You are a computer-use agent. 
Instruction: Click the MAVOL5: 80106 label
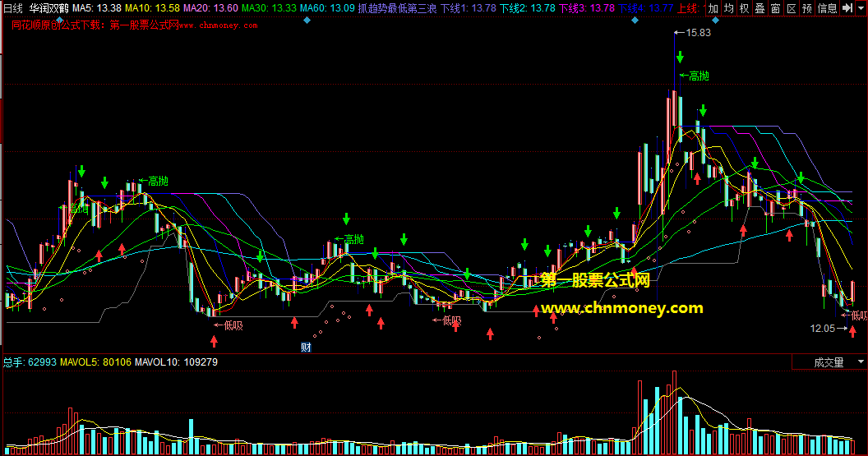(96, 362)
